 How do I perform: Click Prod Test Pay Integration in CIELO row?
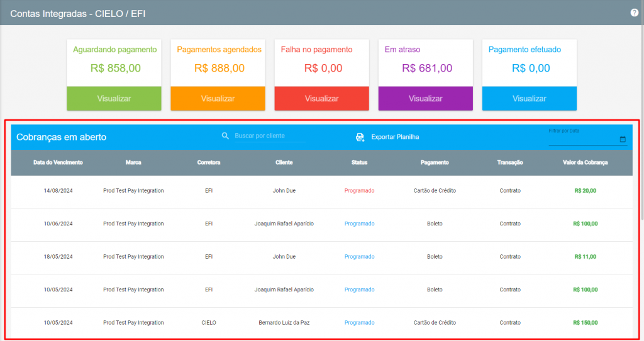click(133, 323)
